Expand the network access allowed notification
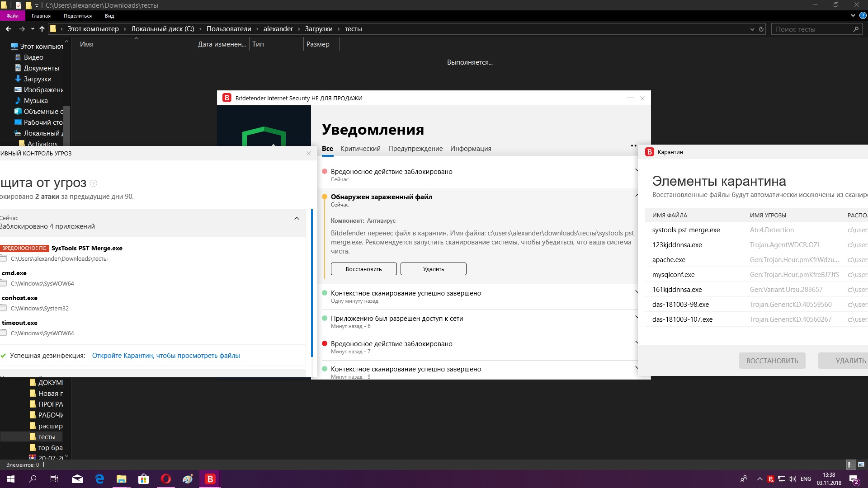The height and width of the screenshot is (488, 868). (636, 317)
